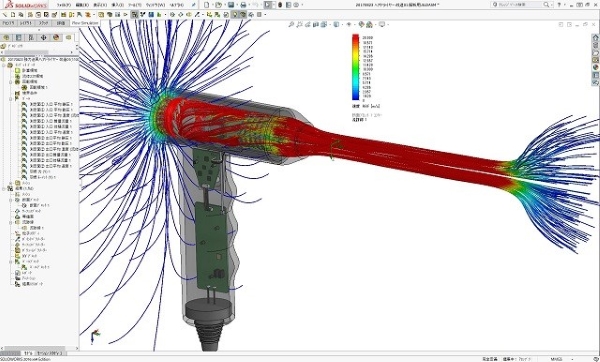This screenshot has width=600, height=362.
Task: Select the 境界条件 item in the input data tree
Action: [30, 93]
